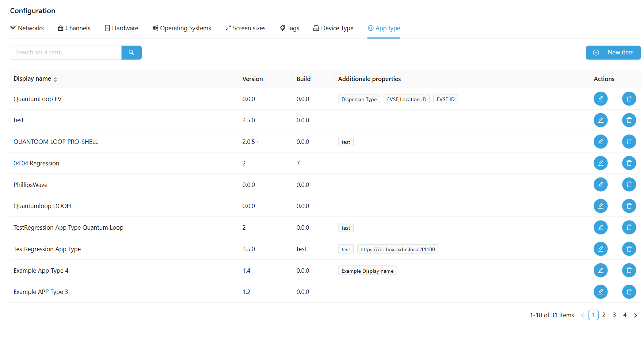This screenshot has height=337, width=644.
Task: Go to next page arrow
Action: click(x=635, y=315)
